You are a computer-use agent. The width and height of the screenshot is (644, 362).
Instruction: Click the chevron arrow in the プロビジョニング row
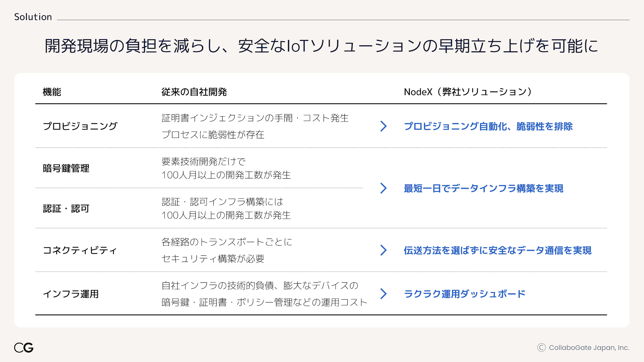(383, 126)
